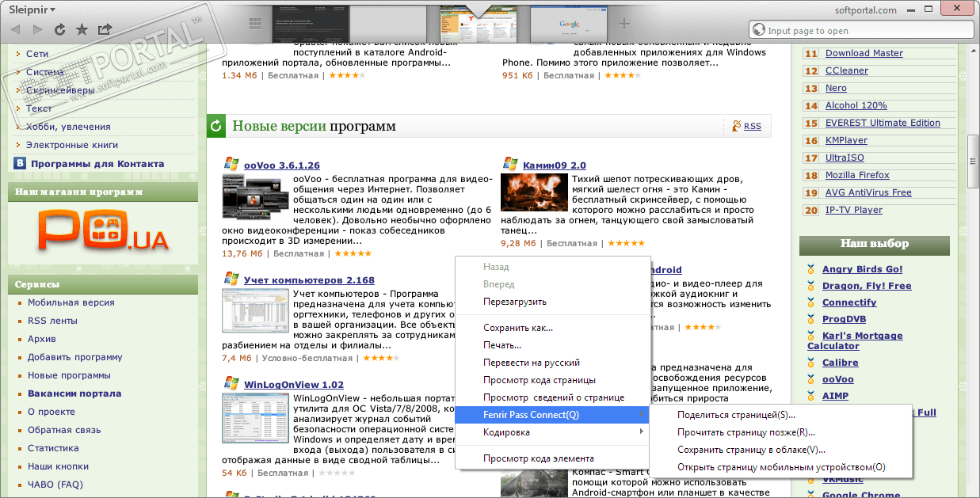980x498 pixels.
Task: Go back with the back arrow
Action: coord(15,29)
